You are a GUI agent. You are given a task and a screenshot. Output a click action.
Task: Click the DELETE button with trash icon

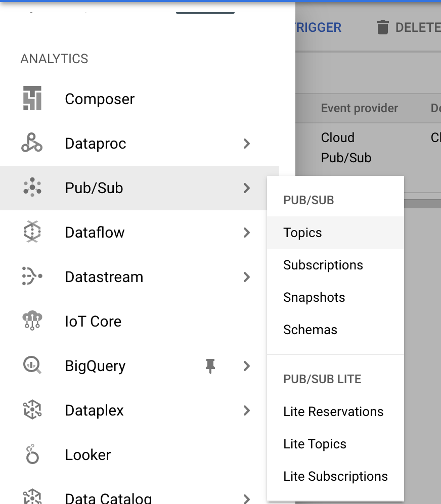click(409, 27)
